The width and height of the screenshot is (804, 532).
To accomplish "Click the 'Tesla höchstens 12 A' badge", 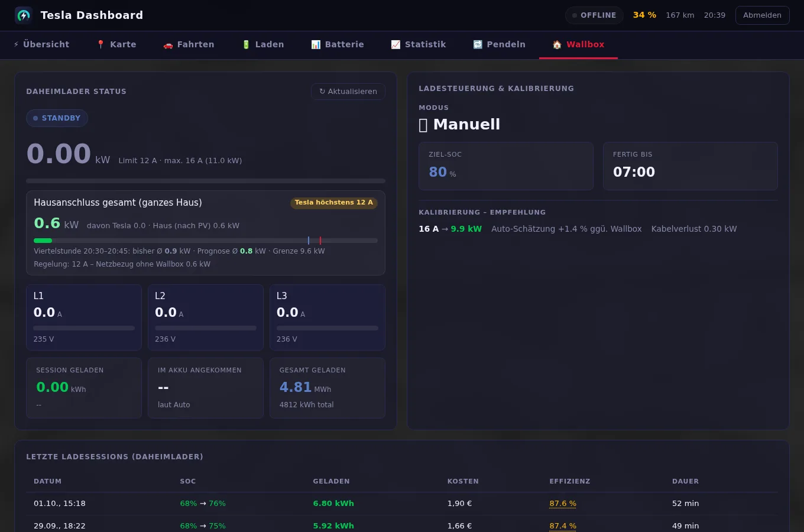I will pyautogui.click(x=334, y=203).
